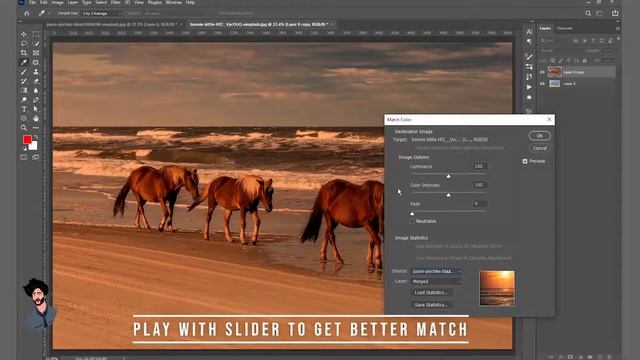Screen dimensions: 640x360
Task: Select the top layer's thumbnail
Action: click(x=554, y=72)
